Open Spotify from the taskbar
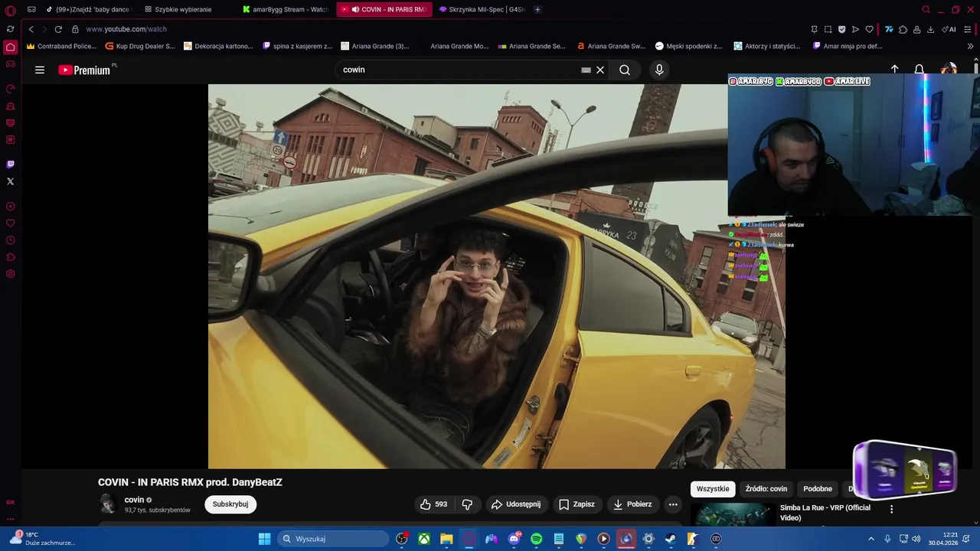The height and width of the screenshot is (551, 980). coord(536,539)
